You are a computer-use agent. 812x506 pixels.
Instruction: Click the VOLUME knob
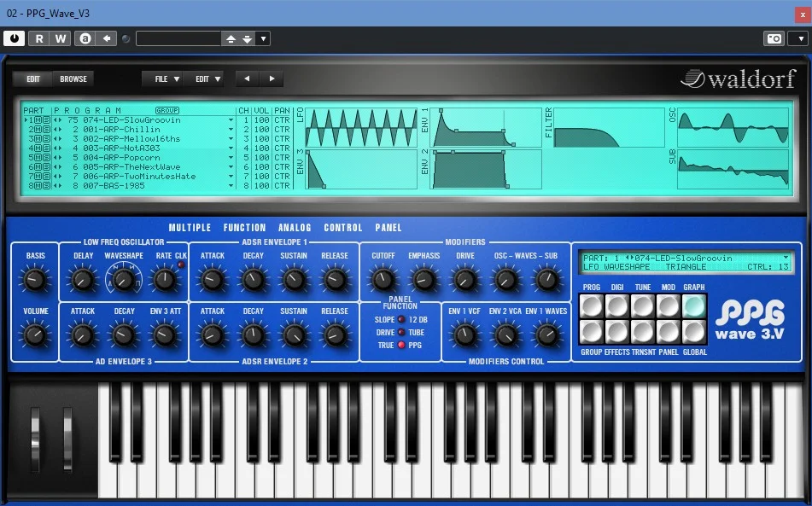pos(35,335)
